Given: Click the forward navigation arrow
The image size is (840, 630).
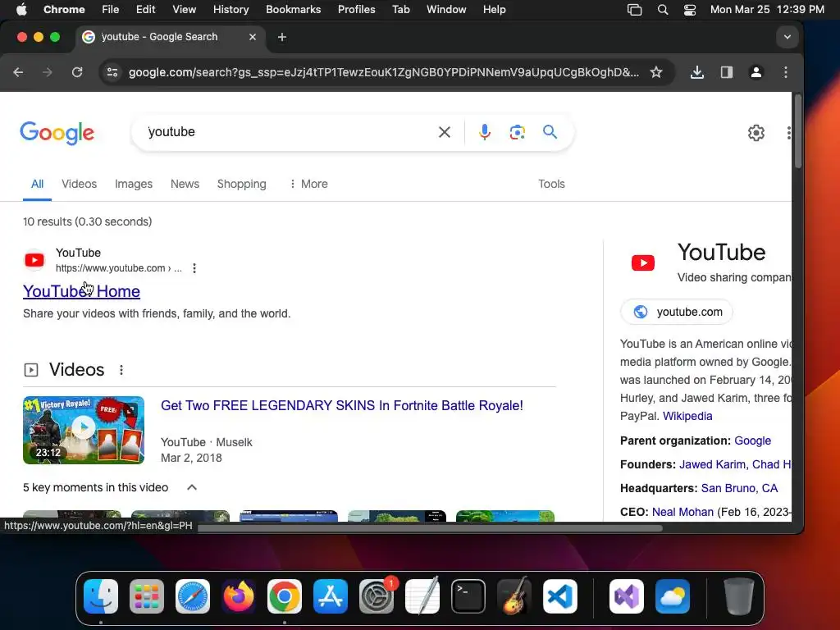Looking at the screenshot, I should tap(47, 72).
